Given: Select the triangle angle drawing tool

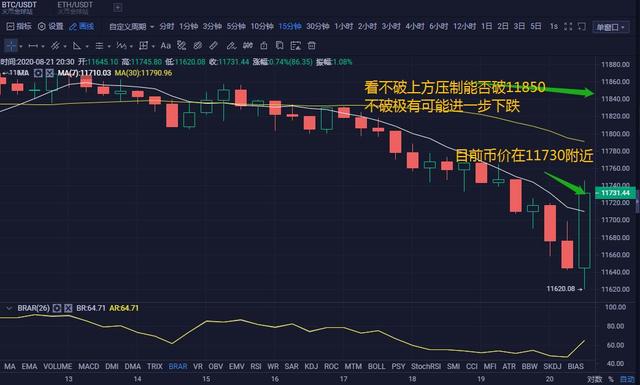Looking at the screenshot, I should (77, 46).
